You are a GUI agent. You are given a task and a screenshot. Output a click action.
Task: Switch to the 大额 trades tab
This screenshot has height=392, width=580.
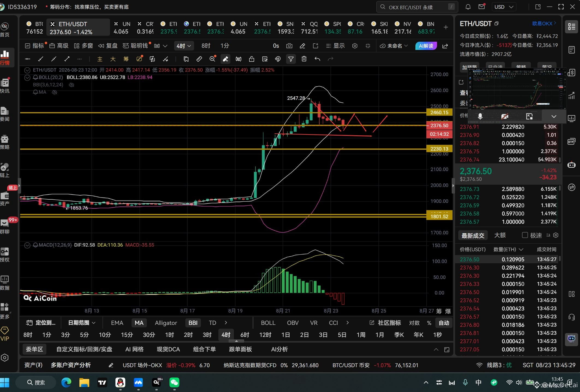click(500, 235)
